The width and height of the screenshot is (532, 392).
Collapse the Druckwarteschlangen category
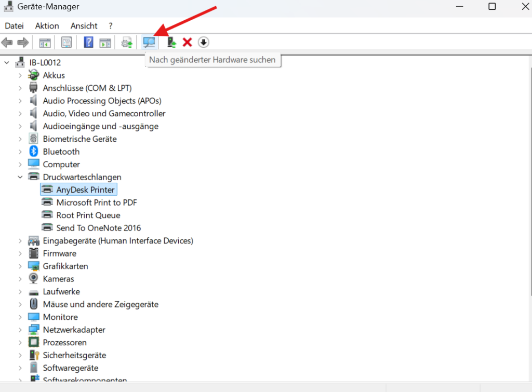click(20, 177)
